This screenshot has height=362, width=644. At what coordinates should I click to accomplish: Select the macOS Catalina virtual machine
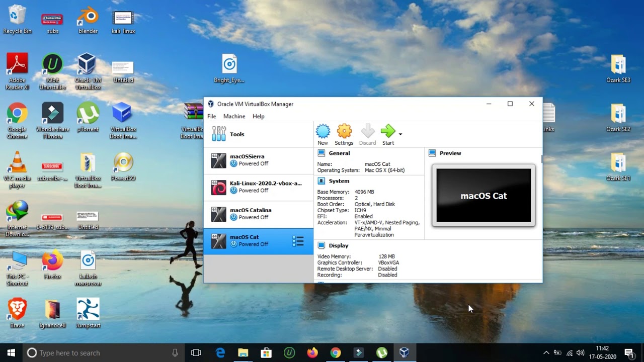[259, 214]
